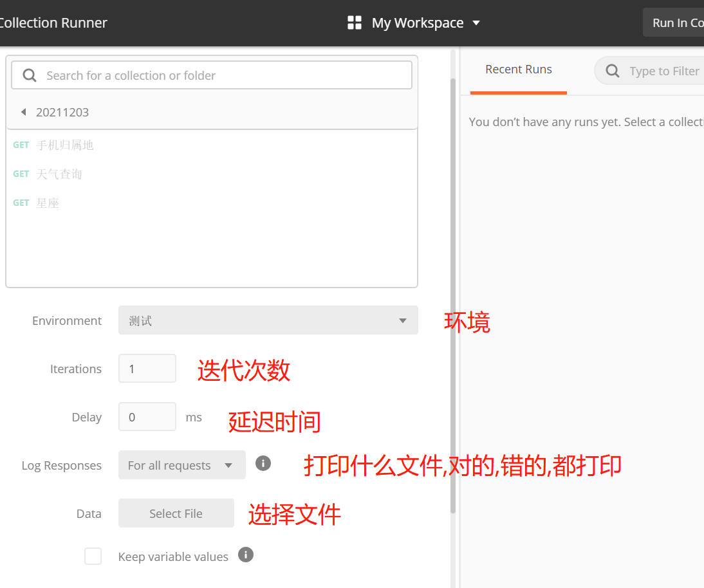
Task: Click the filter magnifier icon
Action: 613,71
